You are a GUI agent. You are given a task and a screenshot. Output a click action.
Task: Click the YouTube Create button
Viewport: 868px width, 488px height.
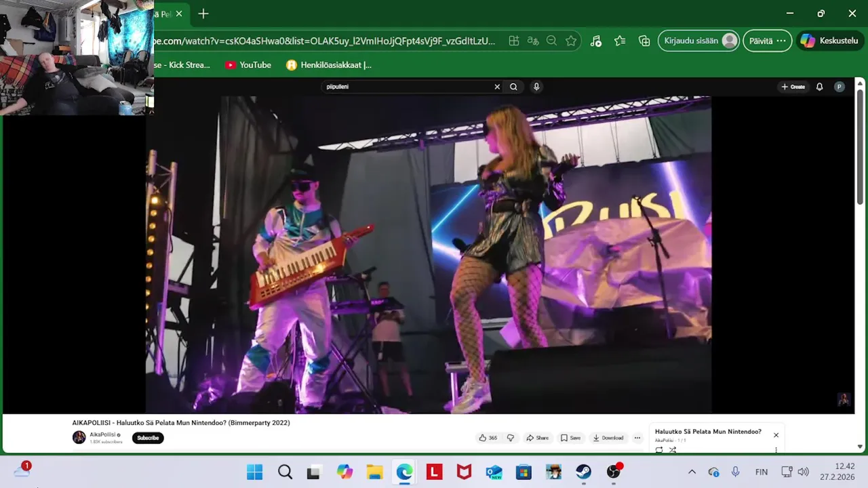(x=793, y=87)
